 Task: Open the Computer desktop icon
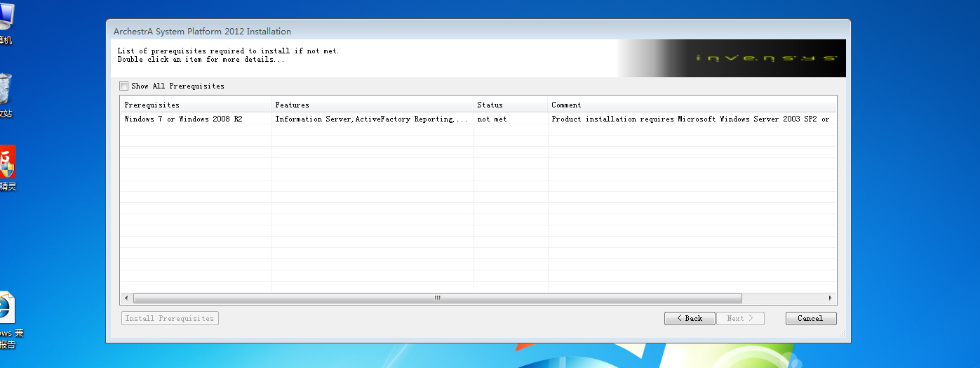click(5, 23)
